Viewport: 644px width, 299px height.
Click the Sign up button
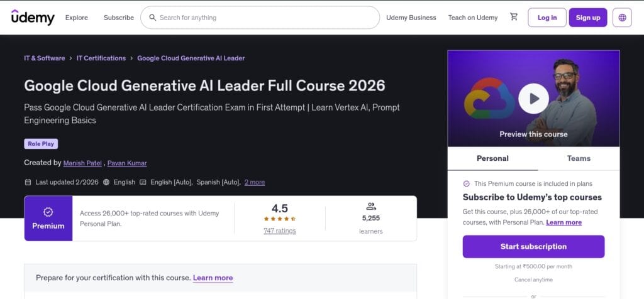pos(588,18)
